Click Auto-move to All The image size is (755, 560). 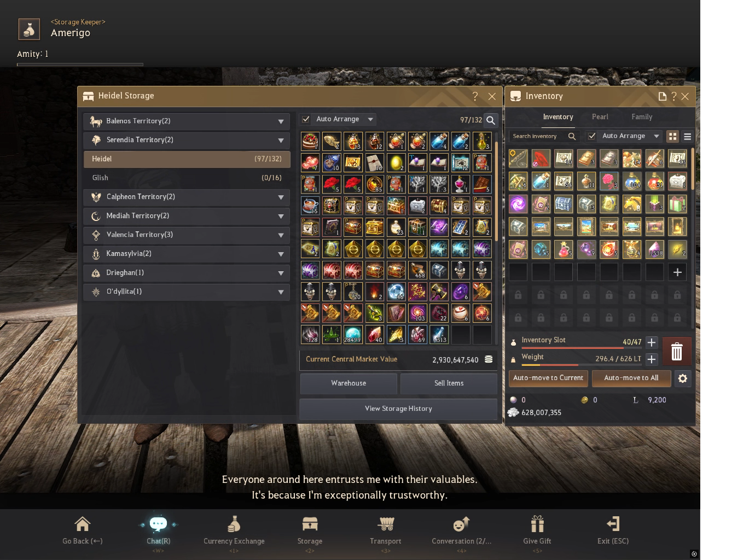(x=631, y=378)
